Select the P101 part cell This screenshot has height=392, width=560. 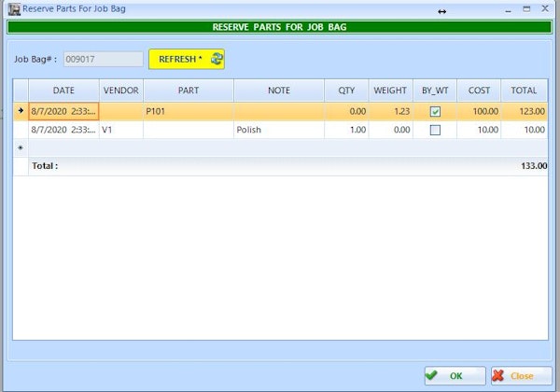[188, 112]
